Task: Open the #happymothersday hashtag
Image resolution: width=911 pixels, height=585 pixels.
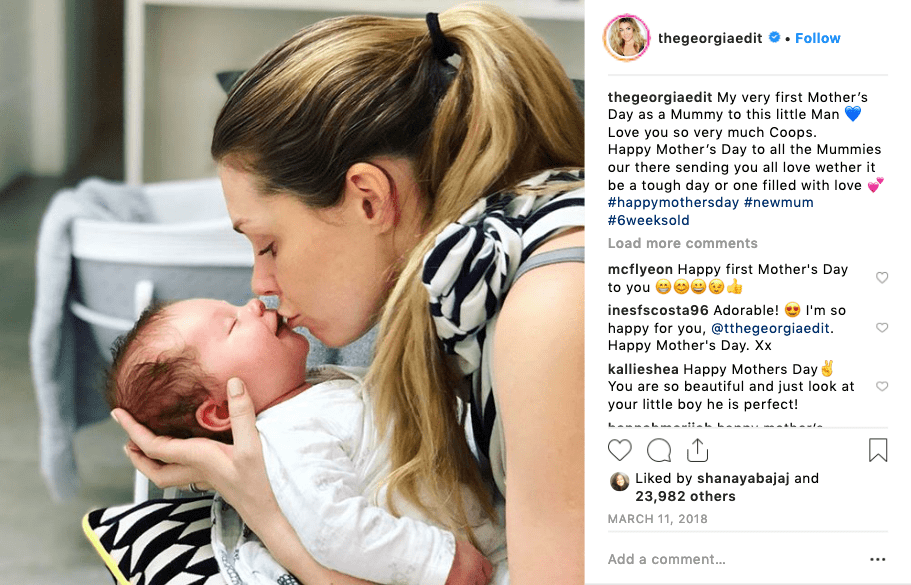Action: point(673,203)
